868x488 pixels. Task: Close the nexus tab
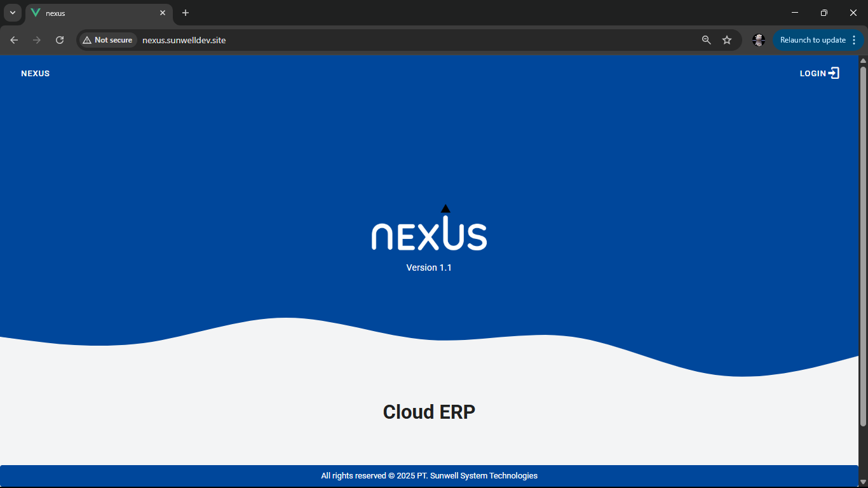(163, 13)
